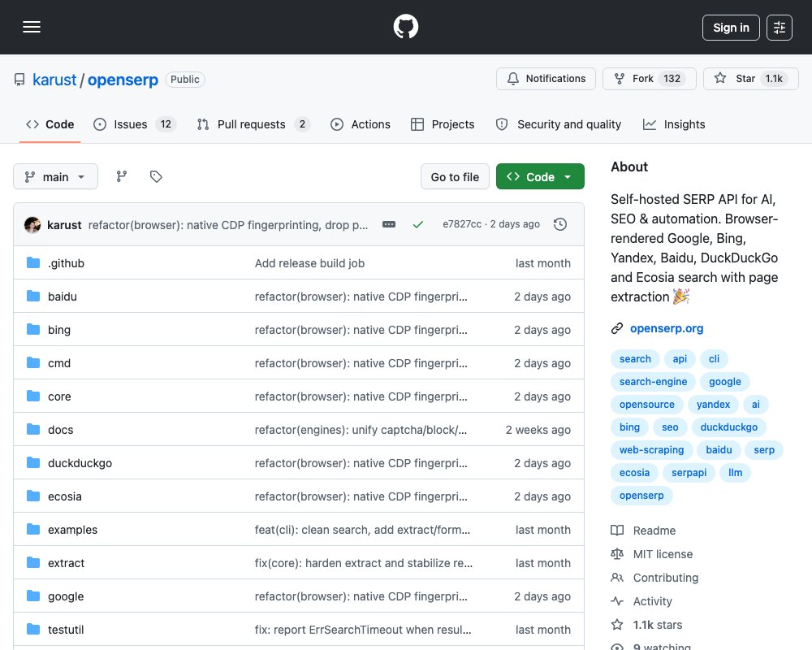Open the hamburger navigation menu

[32, 27]
